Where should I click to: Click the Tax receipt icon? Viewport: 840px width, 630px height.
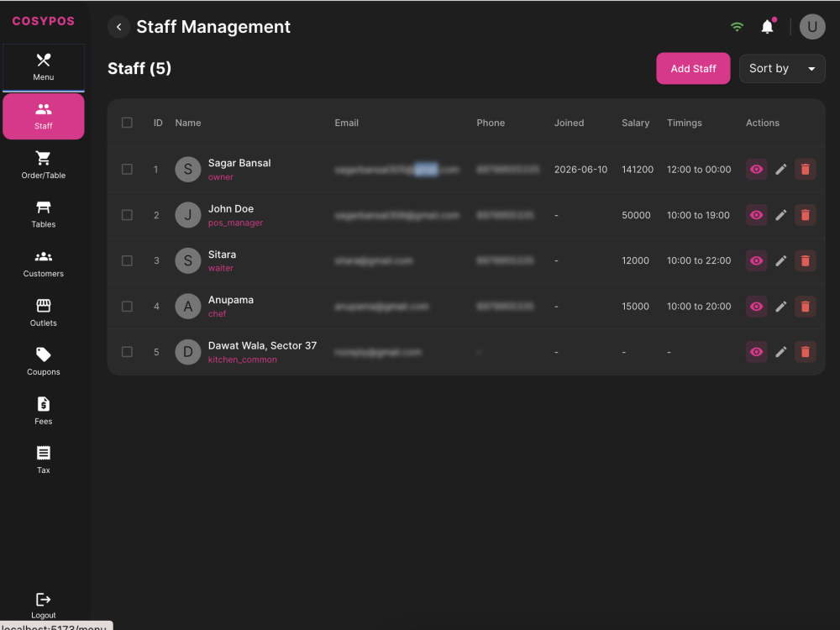tap(44, 454)
